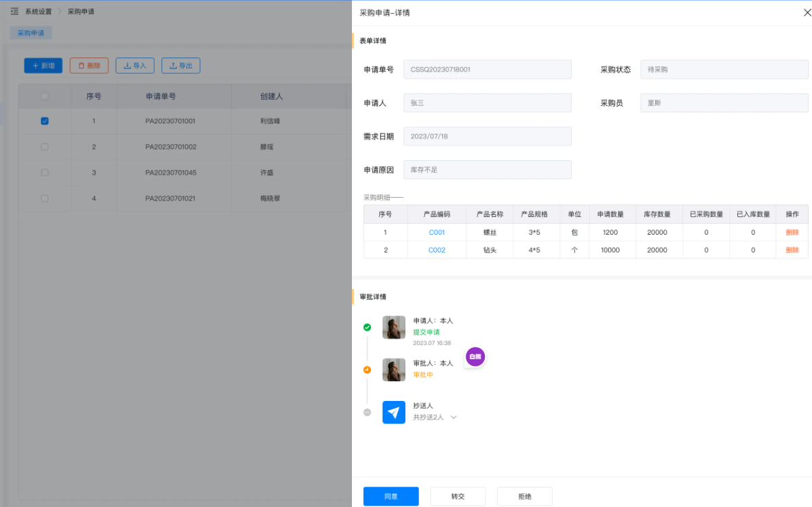Click the 采购员 field
Viewport: 812px width, 507px height.
pos(724,103)
